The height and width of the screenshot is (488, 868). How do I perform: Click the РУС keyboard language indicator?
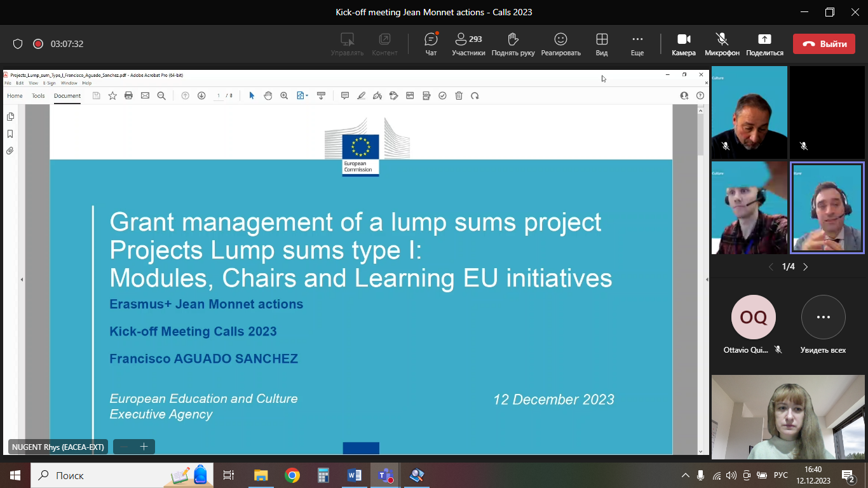[781, 475]
